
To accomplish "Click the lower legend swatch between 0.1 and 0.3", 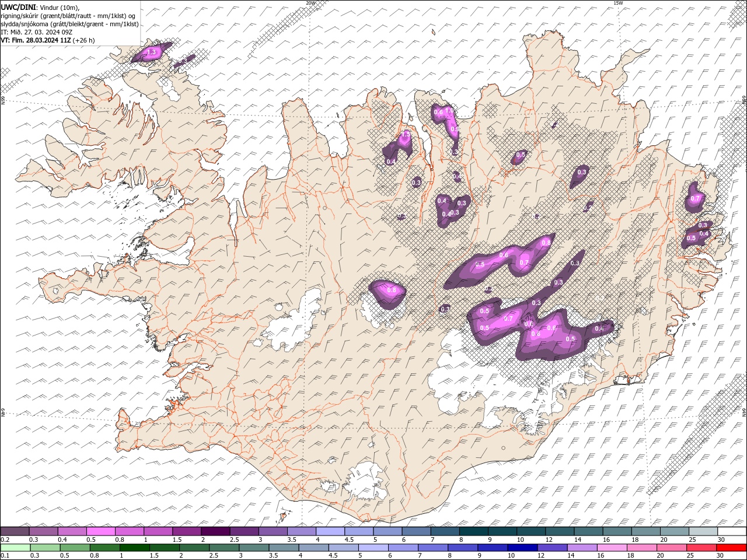I will tap(16, 548).
